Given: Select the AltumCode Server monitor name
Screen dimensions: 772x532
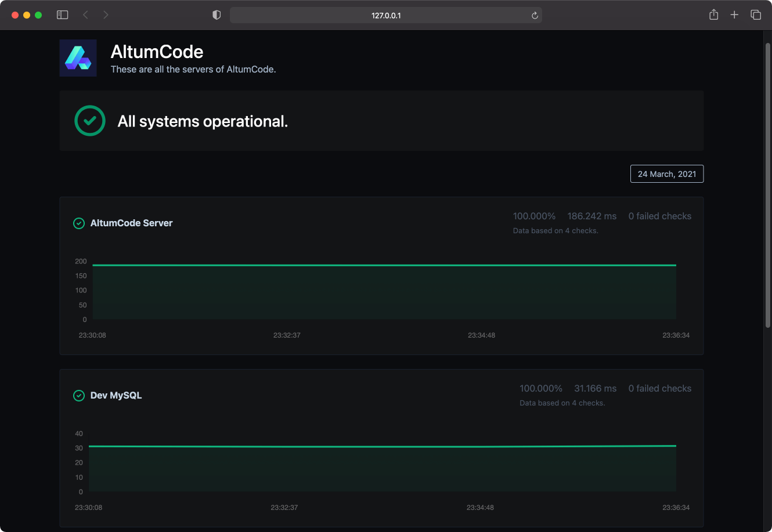Looking at the screenshot, I should tap(132, 223).
